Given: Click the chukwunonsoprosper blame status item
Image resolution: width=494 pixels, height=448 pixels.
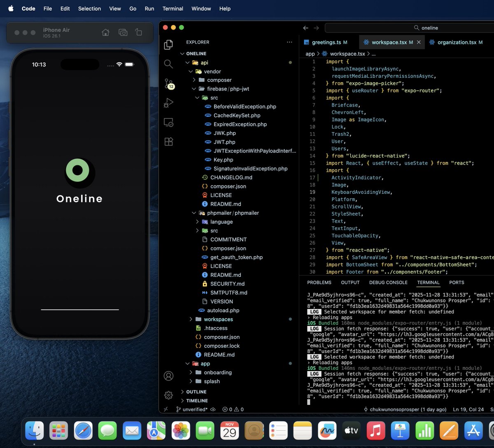Looking at the screenshot, I should point(405,409).
